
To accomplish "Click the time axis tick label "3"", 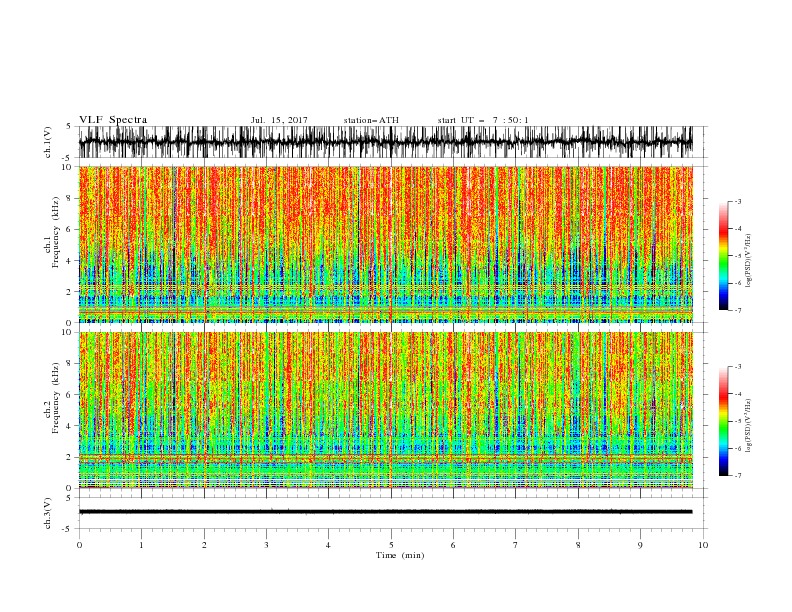I will [x=266, y=545].
